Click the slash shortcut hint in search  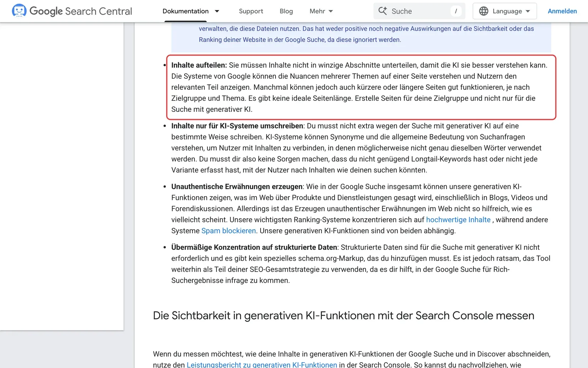[x=456, y=11]
